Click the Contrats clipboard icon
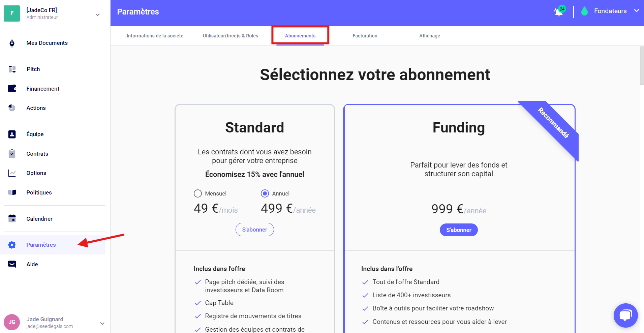The image size is (644, 333). point(12,154)
